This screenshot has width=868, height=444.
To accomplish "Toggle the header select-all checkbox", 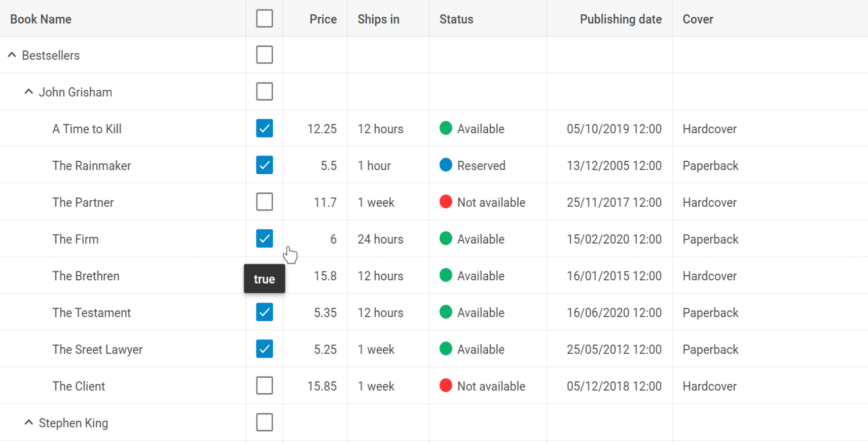I will (264, 19).
